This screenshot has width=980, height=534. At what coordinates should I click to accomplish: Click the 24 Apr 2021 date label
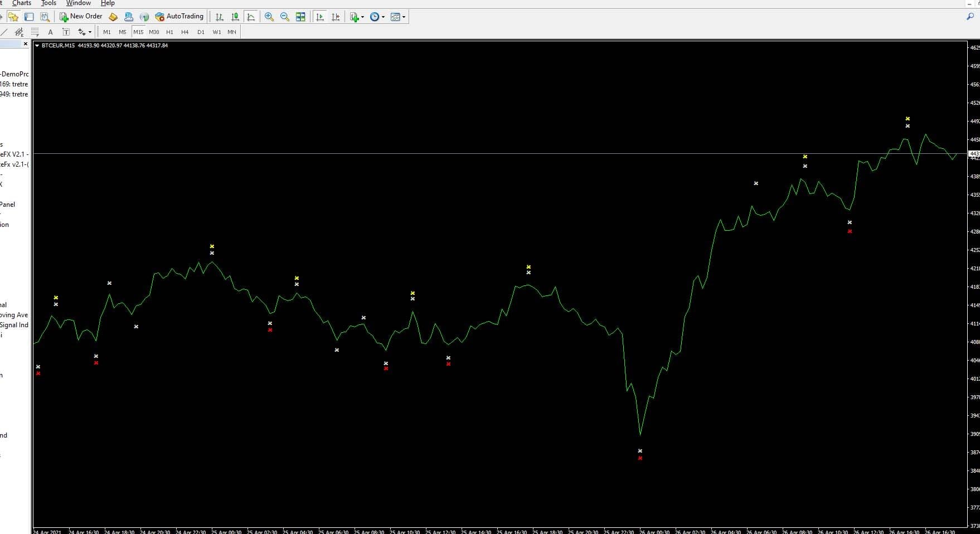(x=47, y=532)
